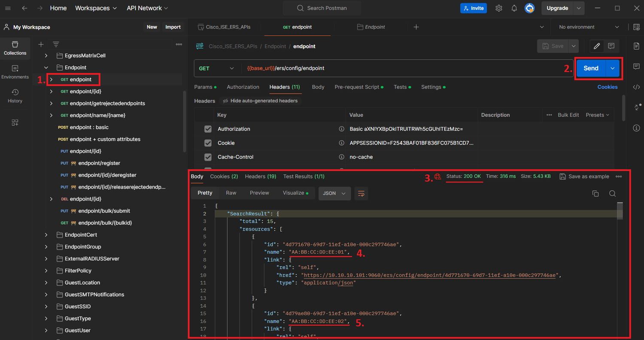Click the Send button
This screenshot has width=644, height=340.
point(590,68)
